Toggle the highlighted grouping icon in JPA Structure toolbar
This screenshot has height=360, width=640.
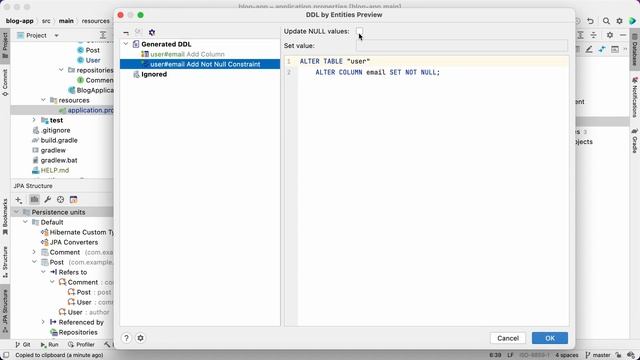pos(34,200)
